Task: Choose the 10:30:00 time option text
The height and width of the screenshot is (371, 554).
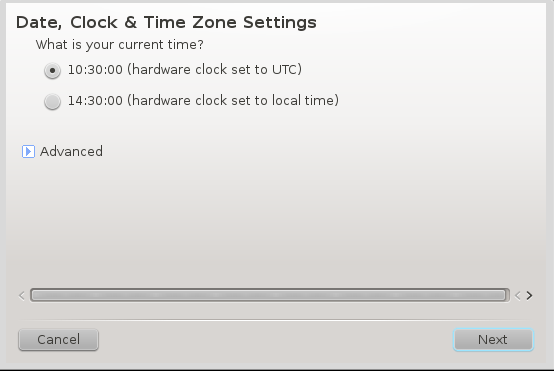Action: pyautogui.click(x=95, y=70)
